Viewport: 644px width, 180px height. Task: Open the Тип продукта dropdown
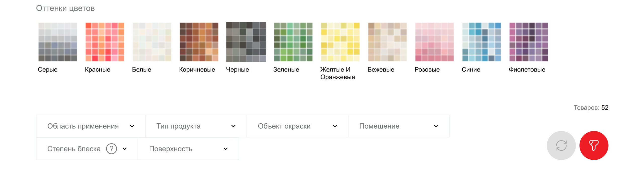[196, 126]
